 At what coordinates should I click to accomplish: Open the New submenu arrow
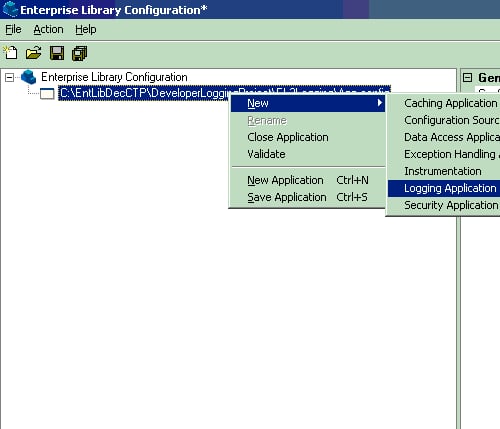379,103
